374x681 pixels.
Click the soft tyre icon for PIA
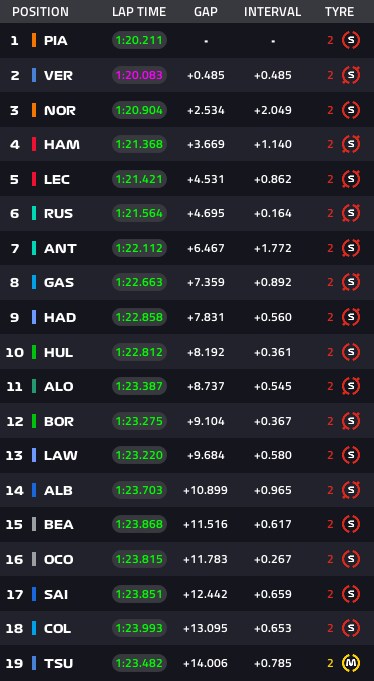[x=351, y=40]
